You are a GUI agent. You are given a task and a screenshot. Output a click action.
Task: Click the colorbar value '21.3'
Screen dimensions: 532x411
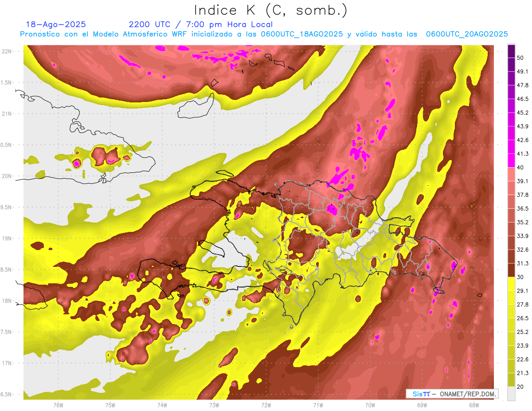523,373
